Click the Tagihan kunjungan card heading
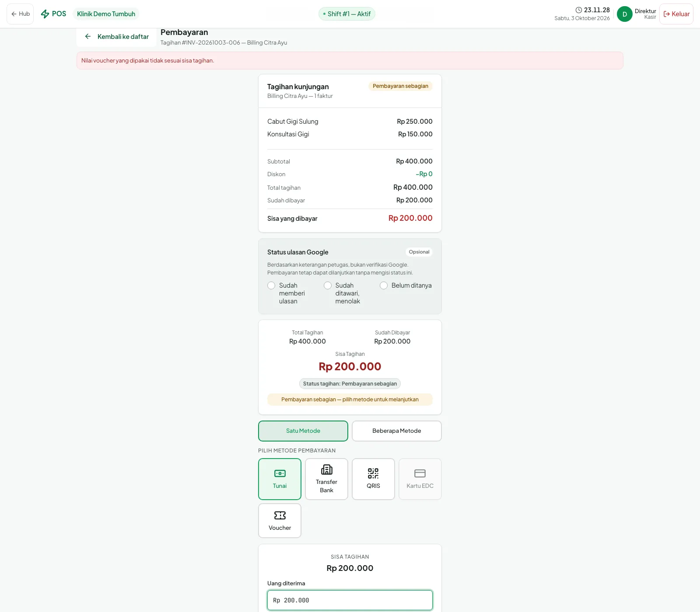700x612 pixels. pyautogui.click(x=298, y=87)
